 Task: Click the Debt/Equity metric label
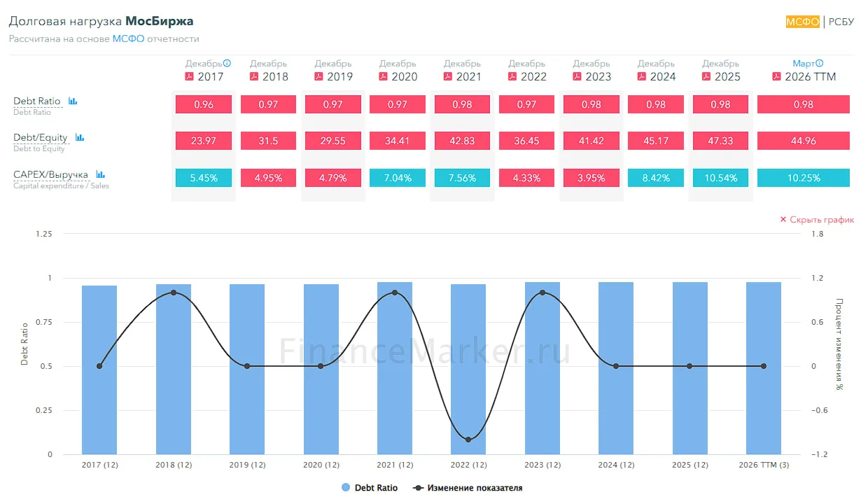[x=41, y=137]
